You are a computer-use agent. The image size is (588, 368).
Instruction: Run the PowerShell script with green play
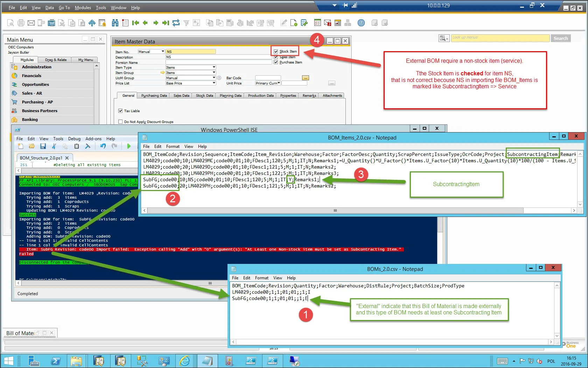pyautogui.click(x=129, y=146)
